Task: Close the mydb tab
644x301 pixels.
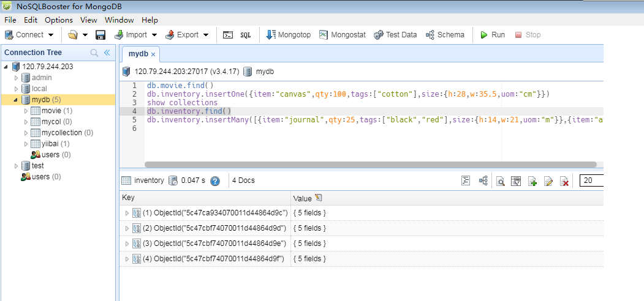Action: click(153, 54)
